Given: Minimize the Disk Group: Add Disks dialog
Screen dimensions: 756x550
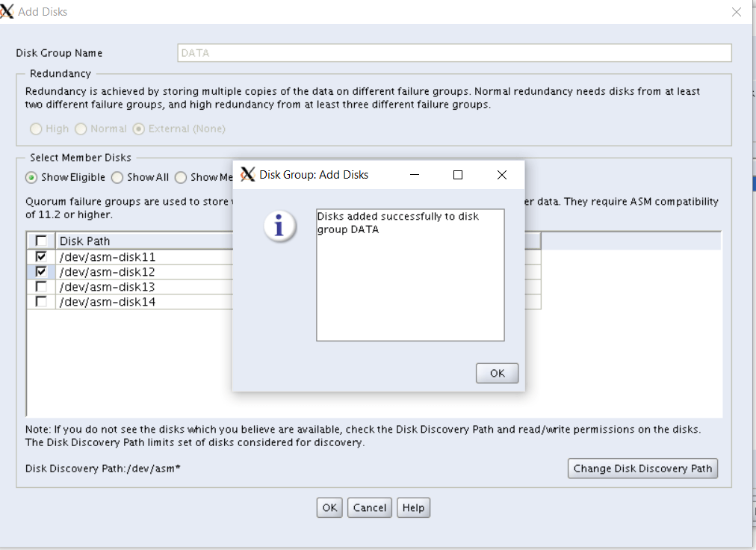Looking at the screenshot, I should pyautogui.click(x=414, y=175).
